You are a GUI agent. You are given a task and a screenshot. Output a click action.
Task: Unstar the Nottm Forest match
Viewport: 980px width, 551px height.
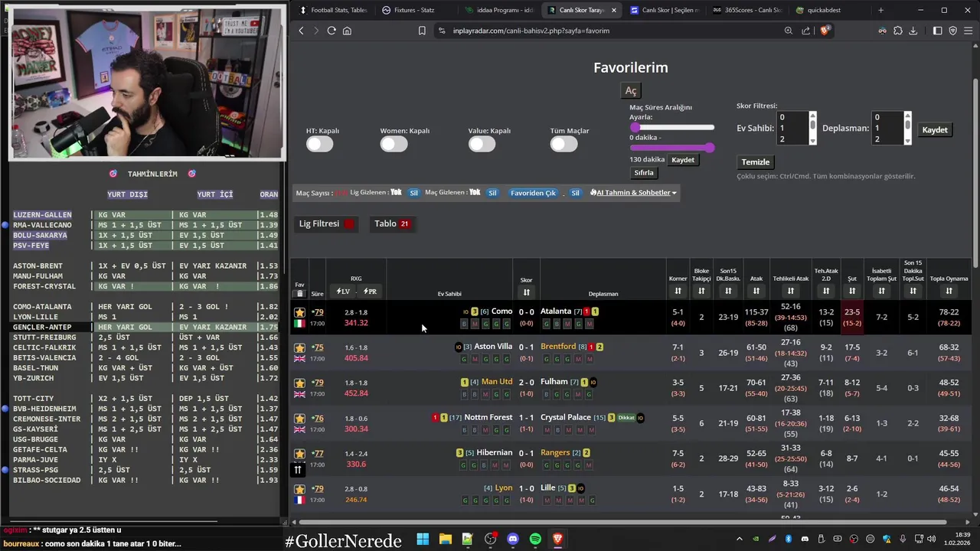[x=299, y=419]
